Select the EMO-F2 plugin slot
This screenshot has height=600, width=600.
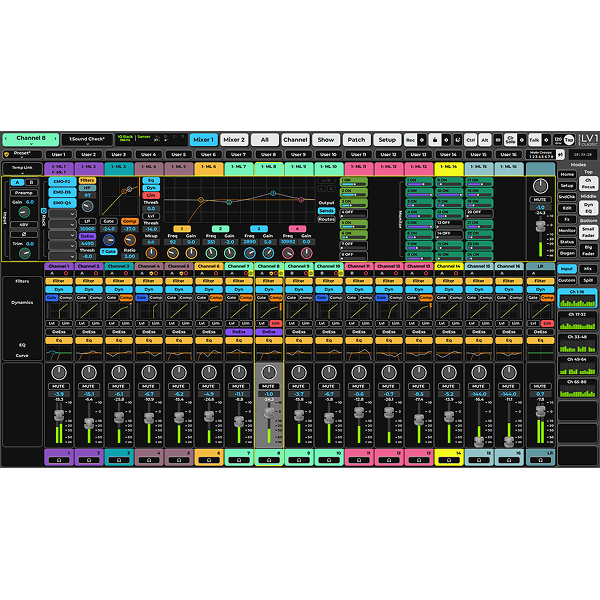(62, 182)
